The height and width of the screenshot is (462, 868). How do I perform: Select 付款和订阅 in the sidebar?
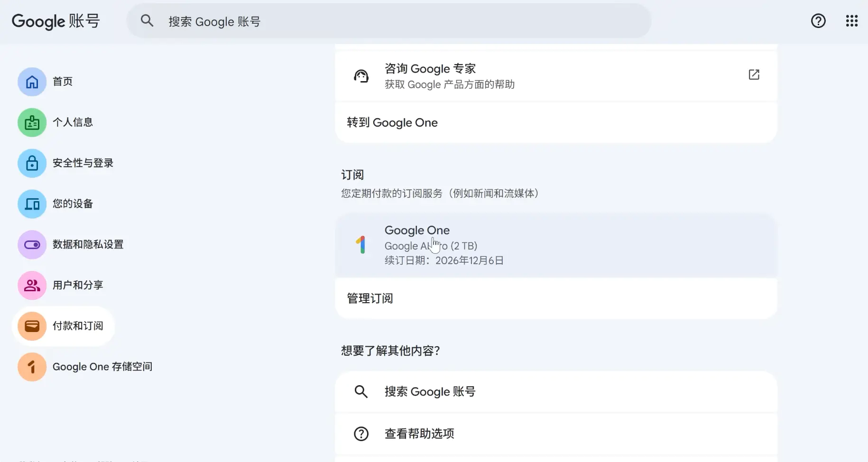pyautogui.click(x=78, y=326)
